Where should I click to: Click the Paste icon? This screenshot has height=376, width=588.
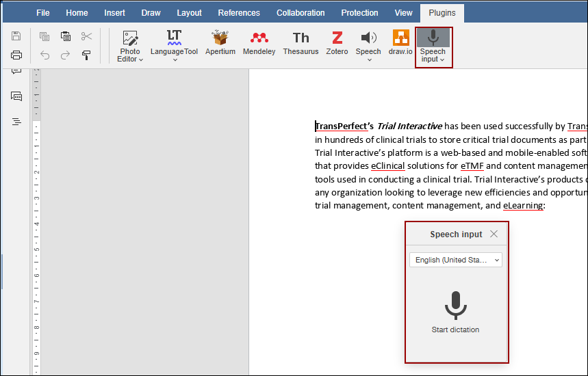click(x=66, y=36)
